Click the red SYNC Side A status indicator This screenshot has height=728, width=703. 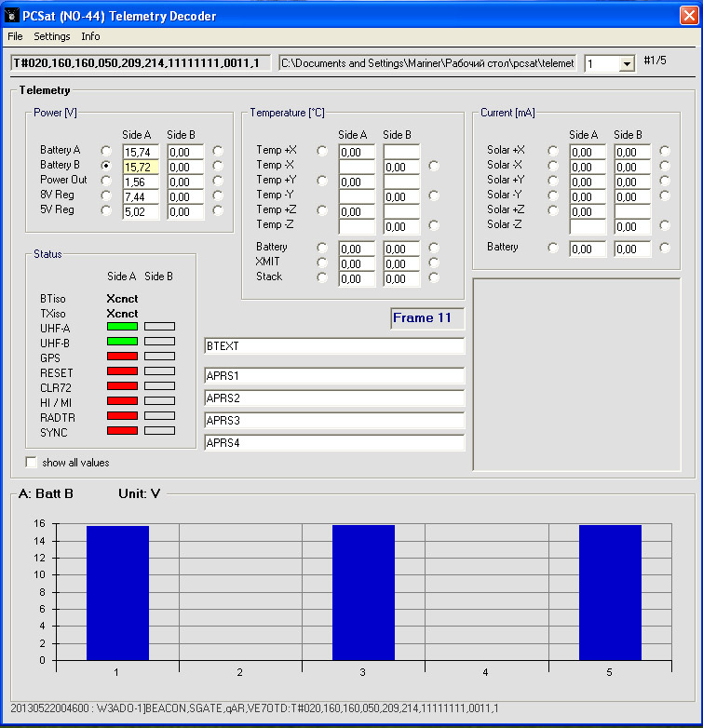(122, 430)
